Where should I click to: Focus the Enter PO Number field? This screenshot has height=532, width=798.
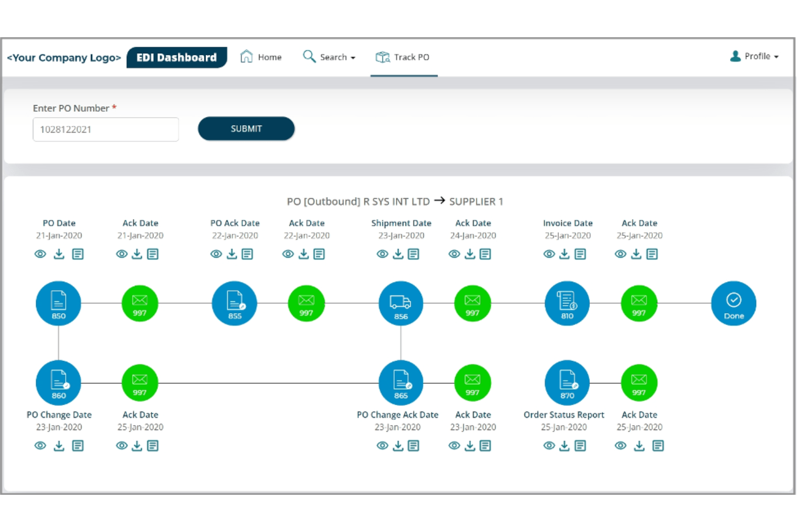coord(106,129)
